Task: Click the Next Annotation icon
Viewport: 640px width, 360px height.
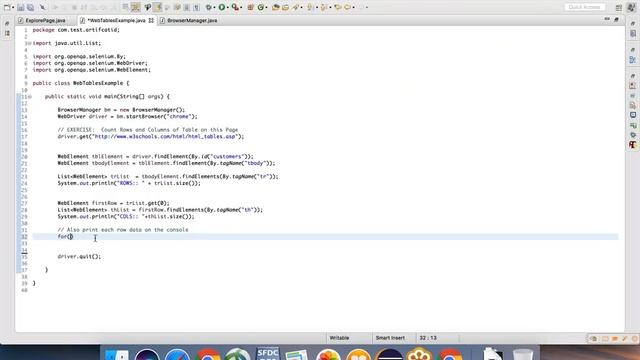Action: tap(310, 7)
